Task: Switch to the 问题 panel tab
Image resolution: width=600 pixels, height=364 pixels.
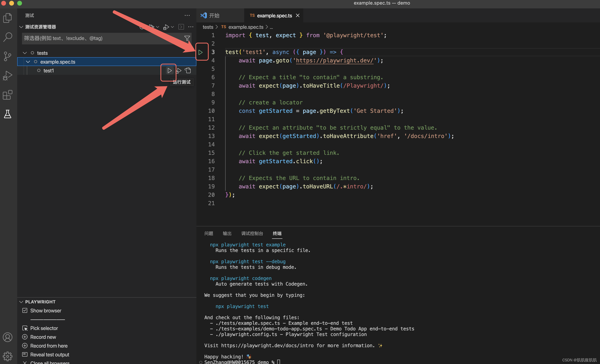Action: click(x=209, y=233)
